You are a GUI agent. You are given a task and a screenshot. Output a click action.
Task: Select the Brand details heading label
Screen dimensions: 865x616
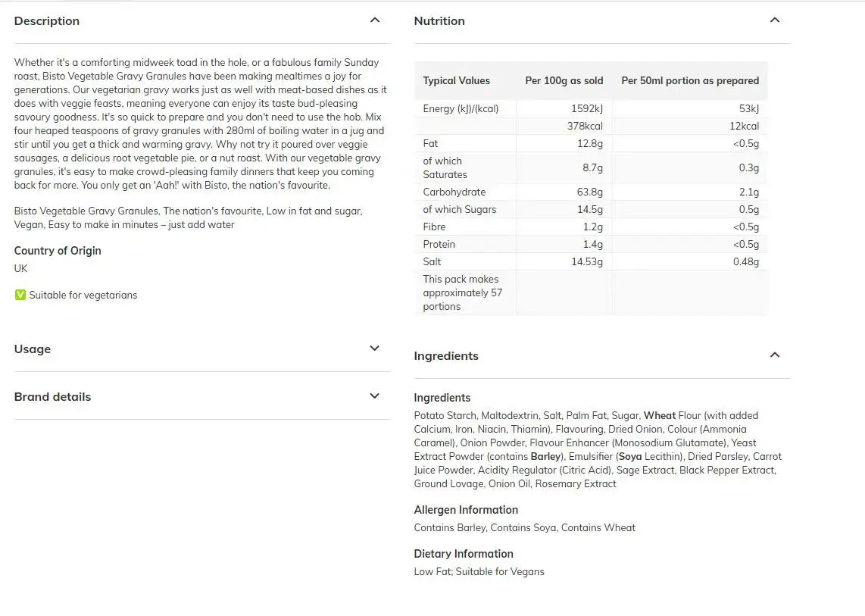(x=52, y=397)
